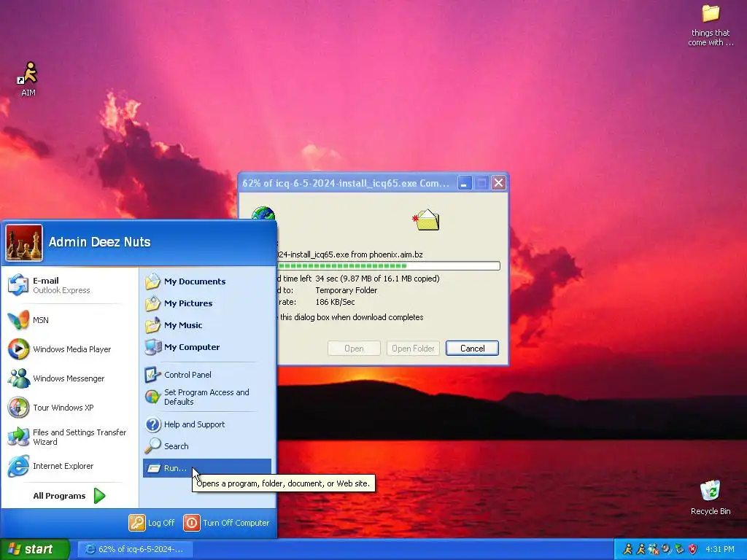Viewport: 747px width, 560px height.
Task: Click the Turn Off Computer button
Action: pyautogui.click(x=227, y=522)
